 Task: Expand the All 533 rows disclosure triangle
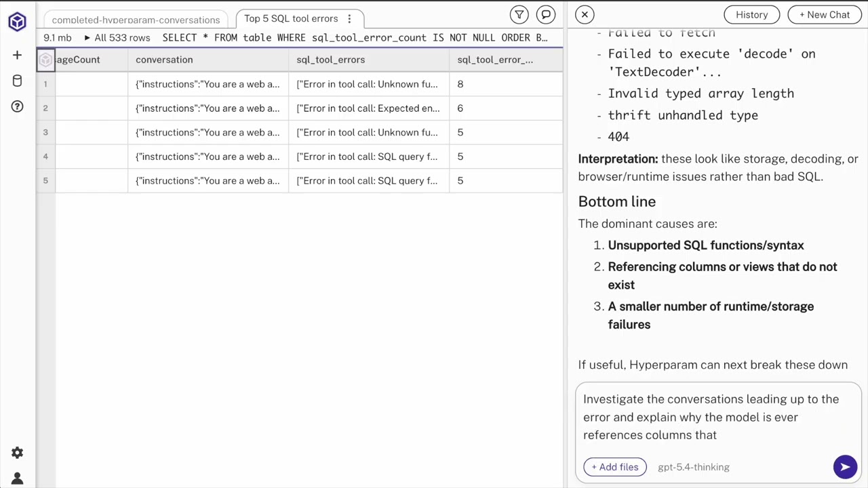click(87, 38)
